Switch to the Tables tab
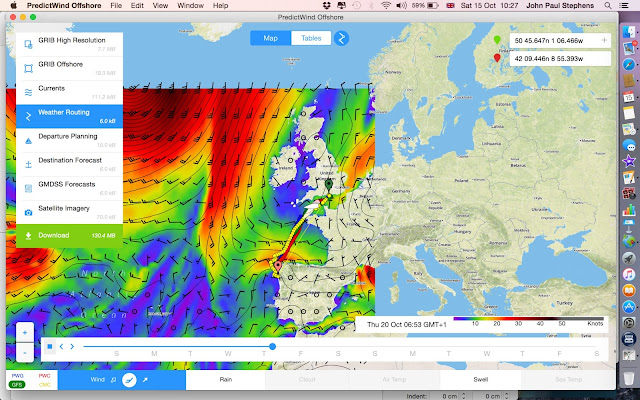 pyautogui.click(x=311, y=38)
